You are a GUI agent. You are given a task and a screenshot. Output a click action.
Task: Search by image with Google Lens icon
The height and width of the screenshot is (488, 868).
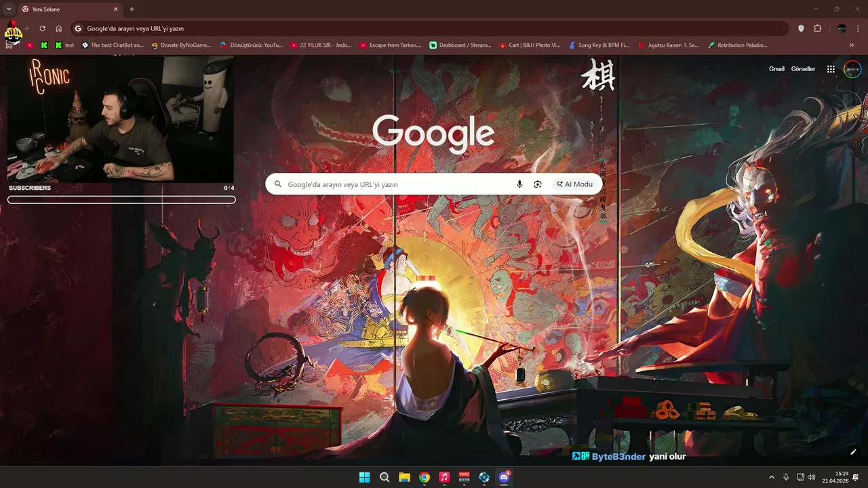[538, 184]
